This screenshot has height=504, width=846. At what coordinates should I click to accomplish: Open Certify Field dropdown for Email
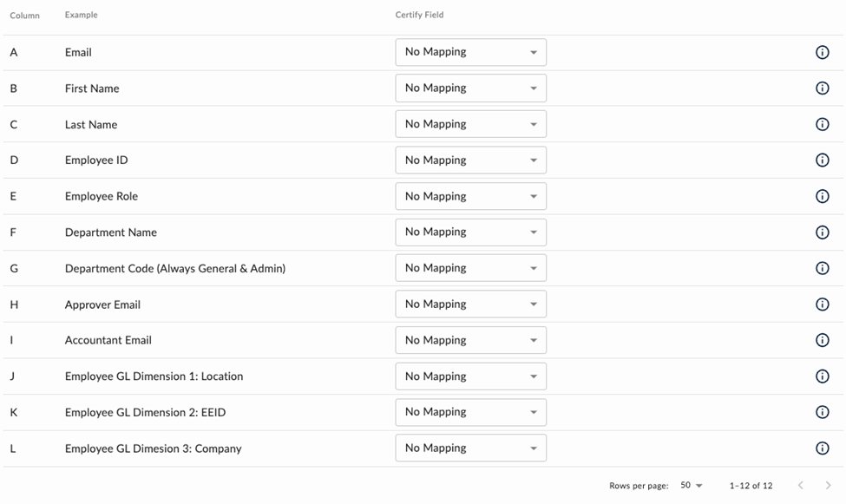470,52
